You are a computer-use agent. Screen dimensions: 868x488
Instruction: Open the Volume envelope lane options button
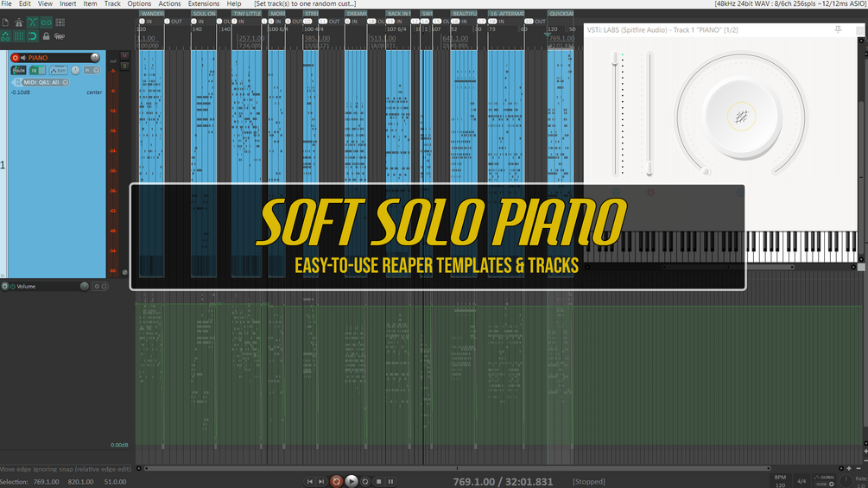(100, 286)
